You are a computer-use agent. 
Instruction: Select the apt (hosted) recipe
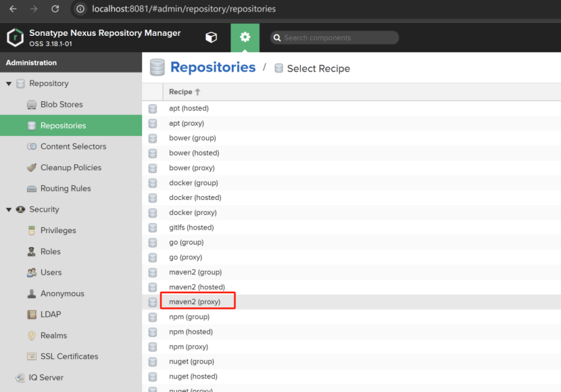[x=351, y=108]
